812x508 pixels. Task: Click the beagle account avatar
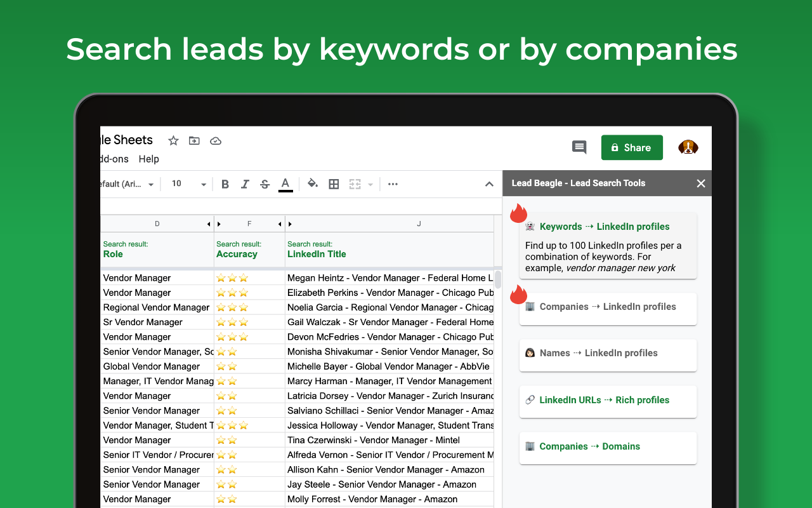[688, 147]
